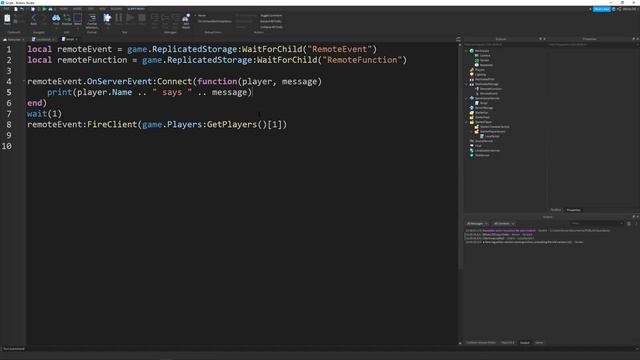
Task: Switch to the TEST ribbon tab
Action: click(91, 9)
